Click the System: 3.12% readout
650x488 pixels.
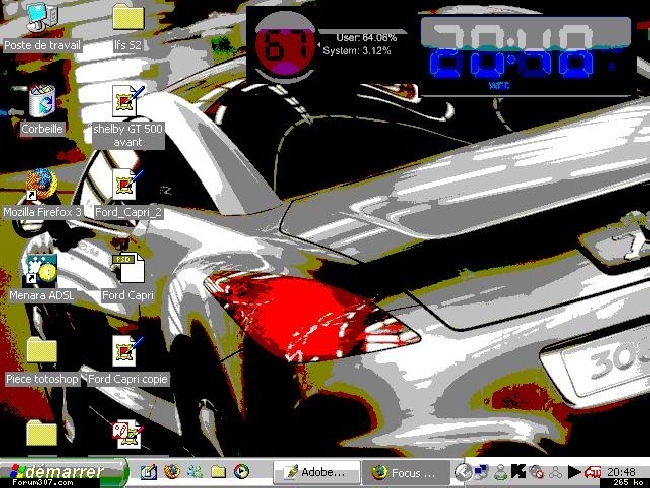(x=357, y=51)
